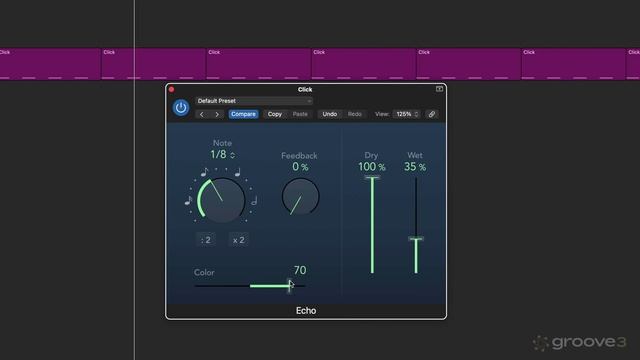Go to the previous preset arrow

point(202,114)
